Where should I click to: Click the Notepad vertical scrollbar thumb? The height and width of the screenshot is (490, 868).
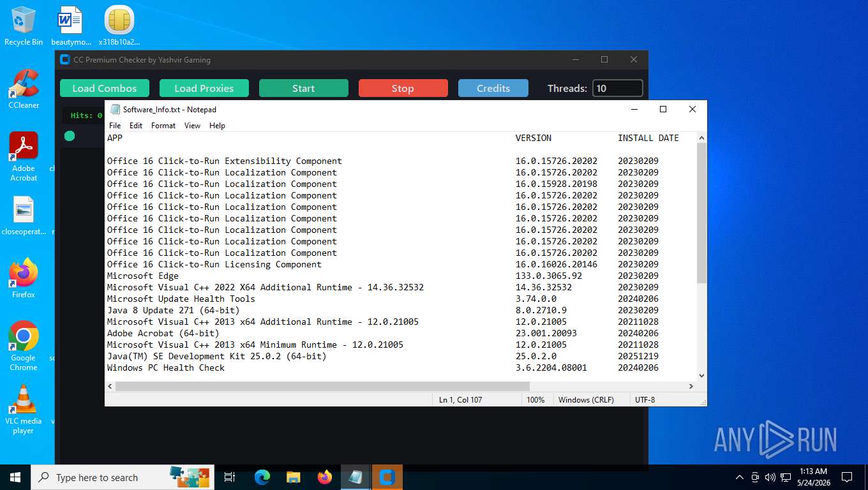pos(702,213)
